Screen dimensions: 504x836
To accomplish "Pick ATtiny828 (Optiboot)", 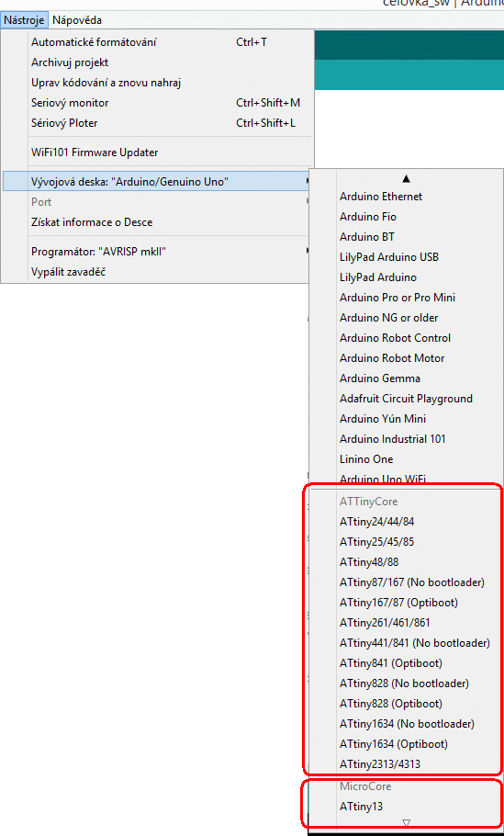I will pyautogui.click(x=406, y=705).
